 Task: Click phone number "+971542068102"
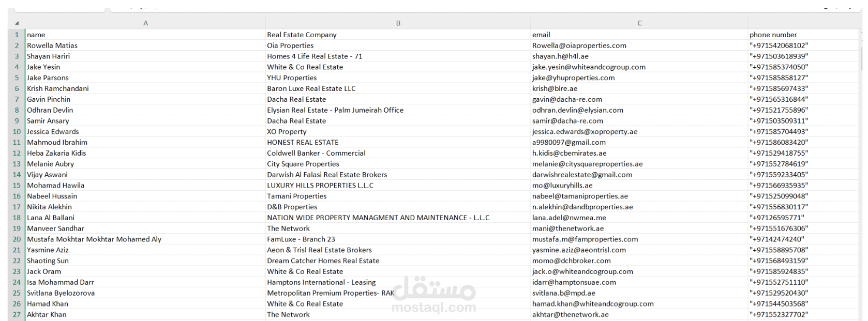point(803,45)
